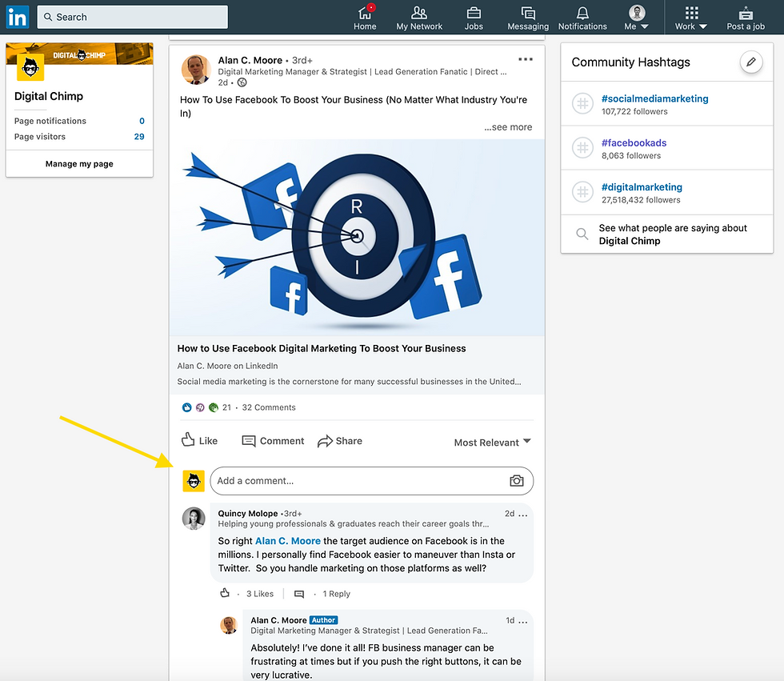The width and height of the screenshot is (784, 681).
Task: Click the Add a comment field
Action: coord(371,481)
